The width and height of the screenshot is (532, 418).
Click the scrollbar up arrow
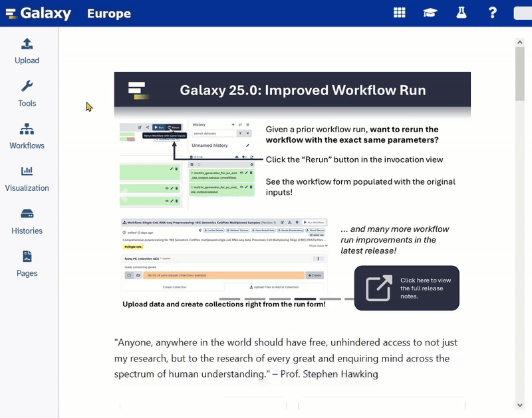point(520,43)
